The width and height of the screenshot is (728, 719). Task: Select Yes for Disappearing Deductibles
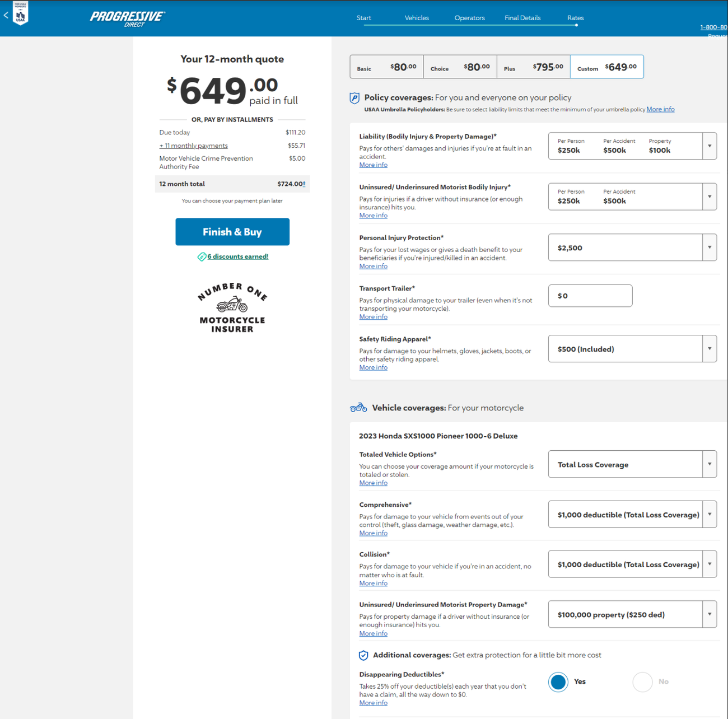coord(558,681)
